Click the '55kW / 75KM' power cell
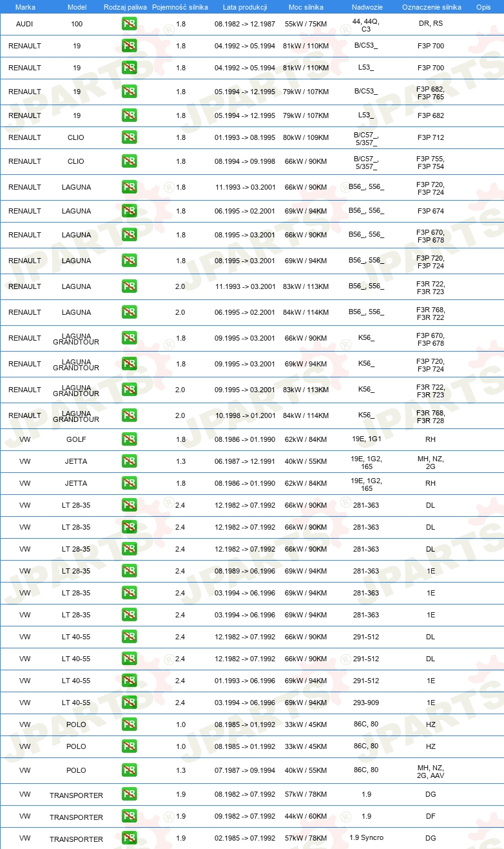Viewport: 504px width, 849px height. coord(306,23)
